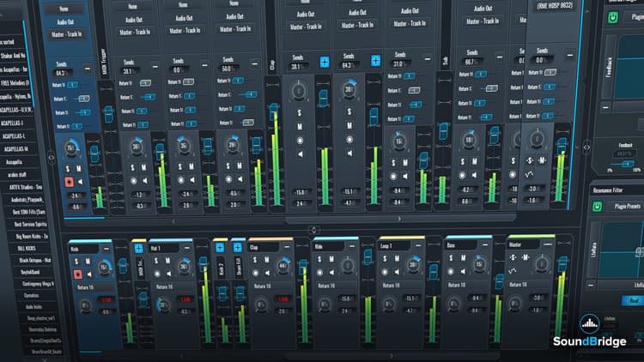Click the minus button below the Feedback graph
The image size is (644, 362).
tap(605, 107)
